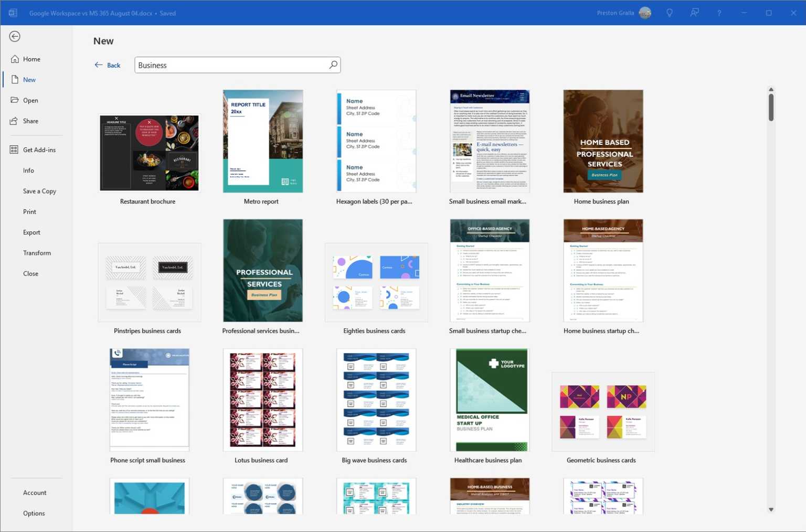Select New in the sidebar
806x532 pixels.
(29, 79)
